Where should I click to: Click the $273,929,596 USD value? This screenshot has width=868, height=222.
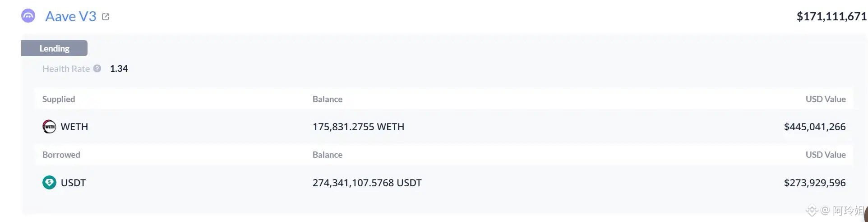815,183
